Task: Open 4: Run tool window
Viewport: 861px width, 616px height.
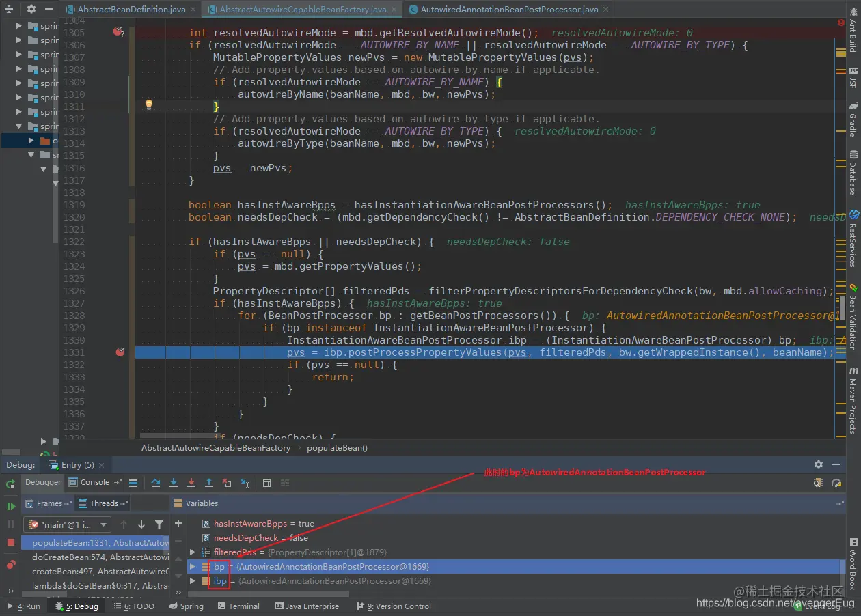Action: coord(24,606)
